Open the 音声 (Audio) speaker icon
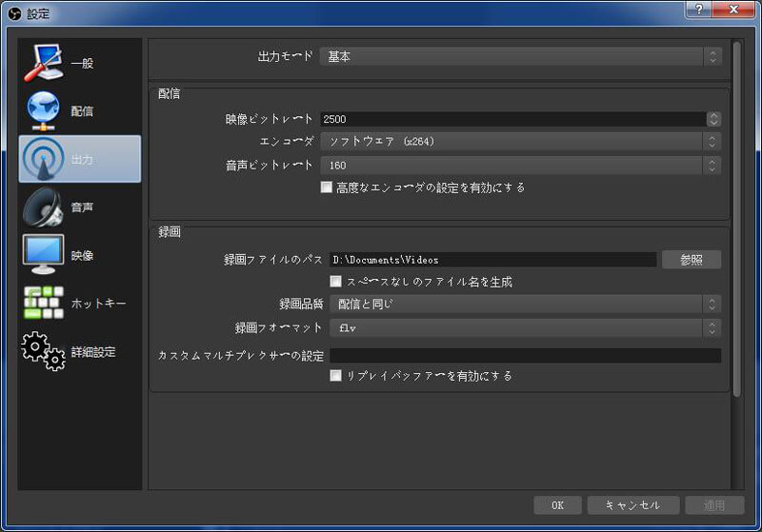This screenshot has width=762, height=532. click(x=43, y=207)
